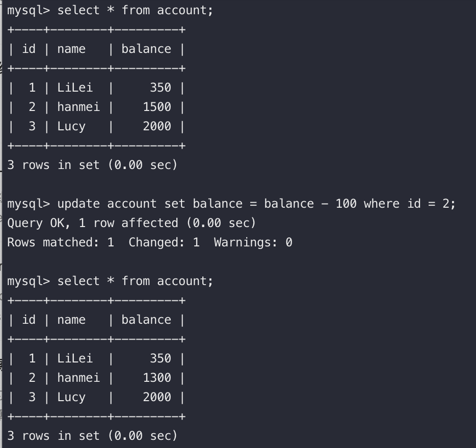Viewport: 476px width, 448px height.
Task: Click the first 'select * from account;' command
Action: pyautogui.click(x=135, y=11)
